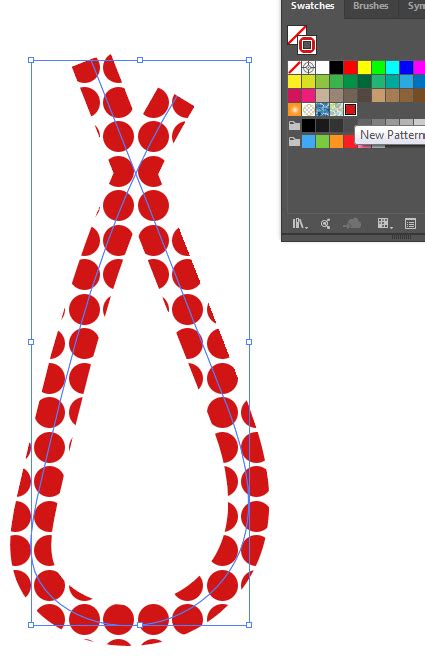Viewport: 425px width, 666px height.
Task: Choose the tan swatch after dark brown
Action: 378,95
